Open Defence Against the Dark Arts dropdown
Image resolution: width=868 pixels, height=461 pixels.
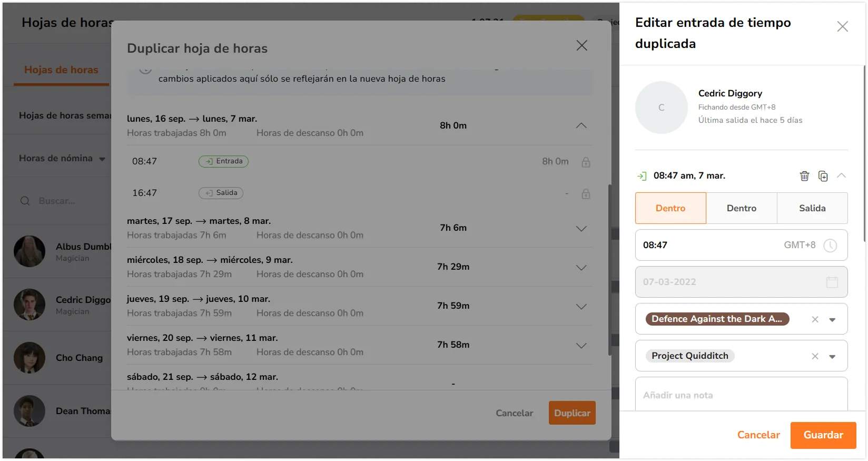point(832,320)
